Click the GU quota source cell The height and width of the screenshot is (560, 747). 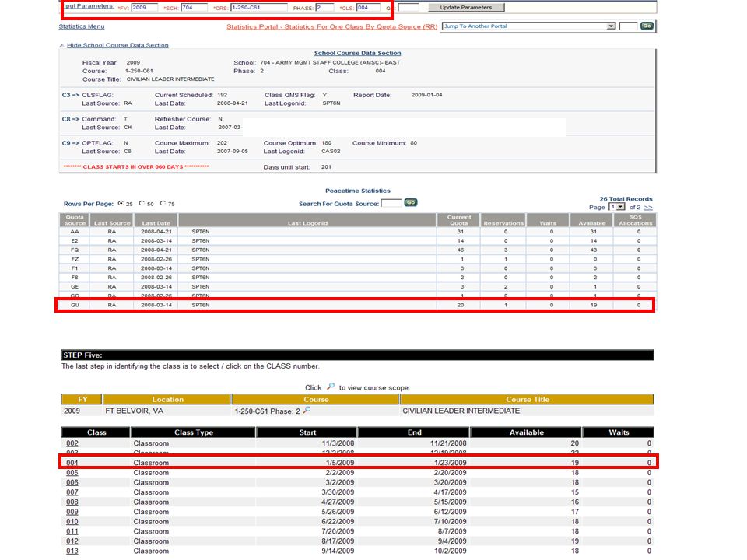(75, 305)
